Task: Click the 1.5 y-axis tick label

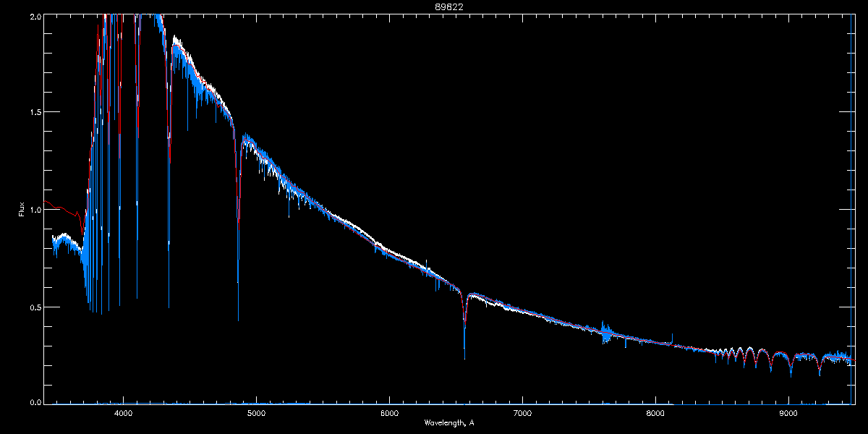Action: tap(35, 112)
